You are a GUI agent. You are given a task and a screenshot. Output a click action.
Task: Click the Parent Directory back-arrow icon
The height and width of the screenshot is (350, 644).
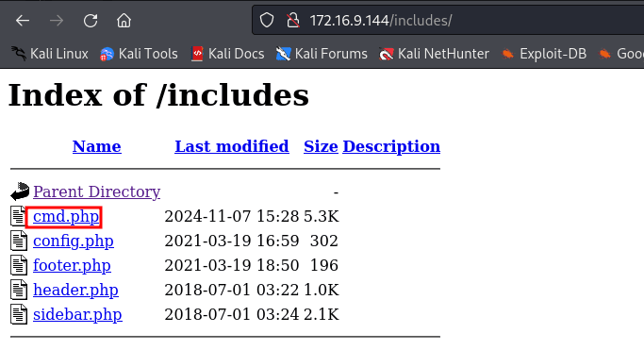point(19,192)
